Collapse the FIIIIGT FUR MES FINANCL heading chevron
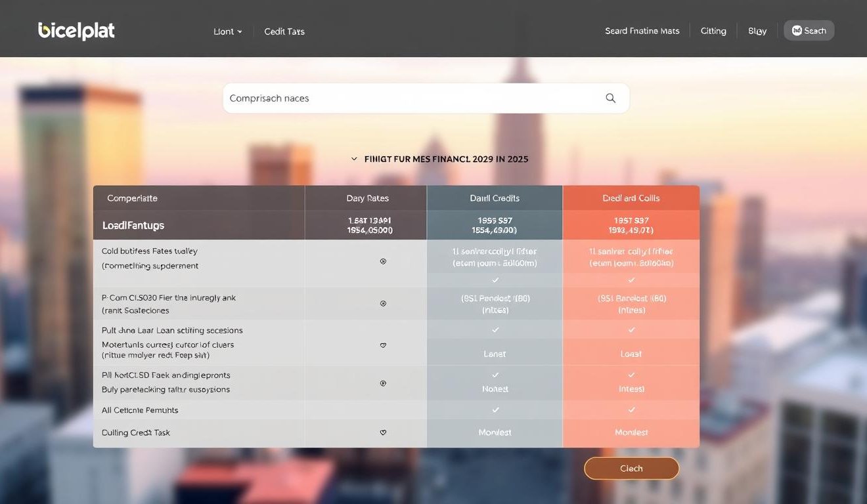 pyautogui.click(x=355, y=159)
